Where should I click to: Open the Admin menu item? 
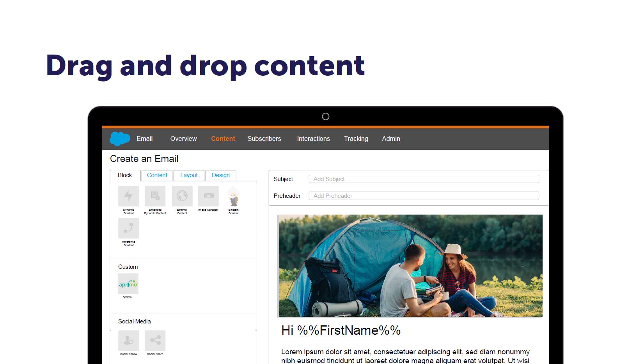(x=391, y=138)
